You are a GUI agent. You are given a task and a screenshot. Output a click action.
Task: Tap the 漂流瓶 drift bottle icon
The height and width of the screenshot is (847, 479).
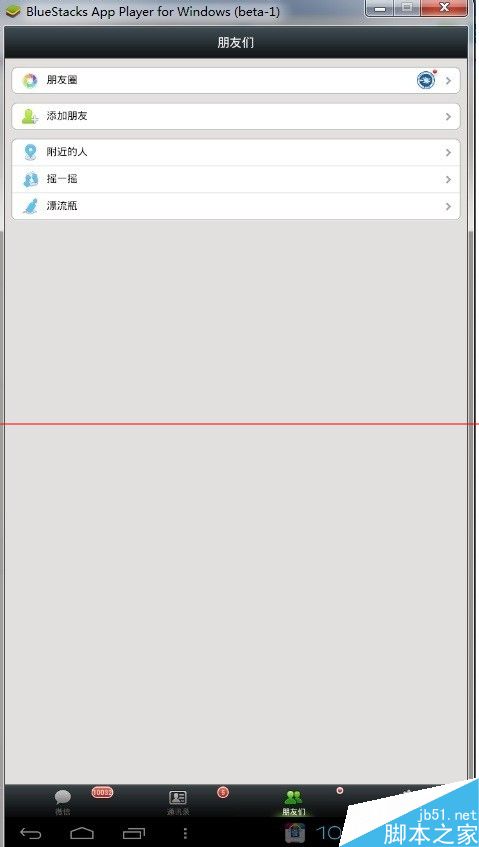pyautogui.click(x=30, y=206)
